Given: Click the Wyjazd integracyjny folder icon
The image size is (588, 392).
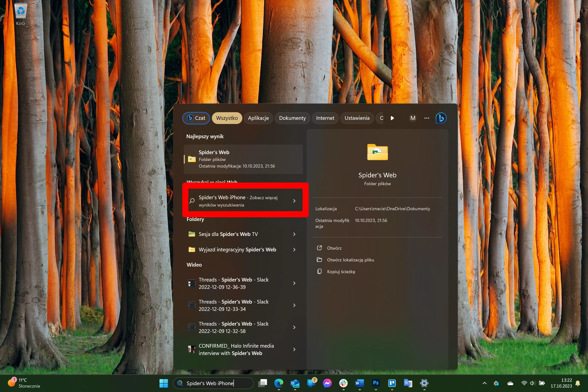Looking at the screenshot, I should point(192,249).
